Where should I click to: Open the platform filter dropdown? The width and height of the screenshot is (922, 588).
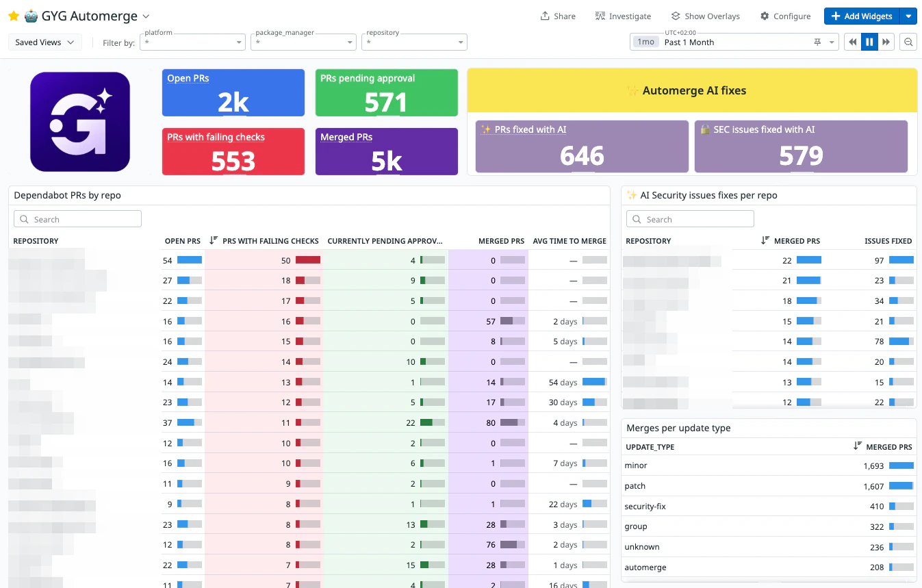[192, 42]
